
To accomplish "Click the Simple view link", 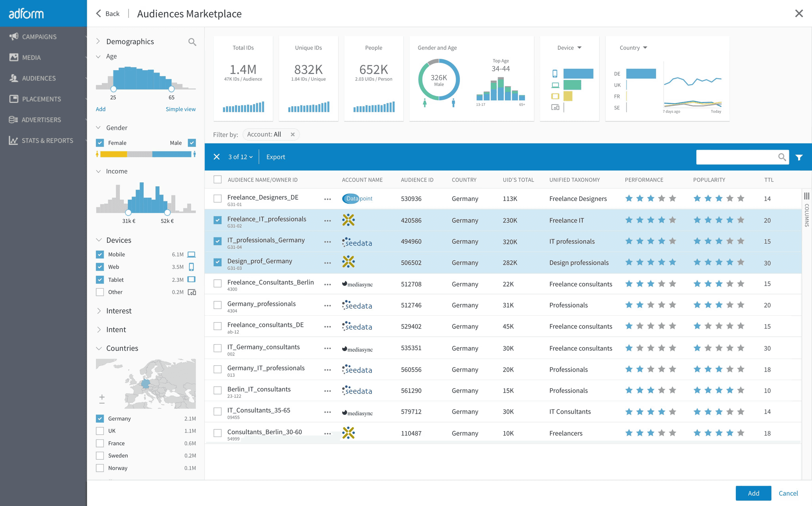I will [x=180, y=109].
